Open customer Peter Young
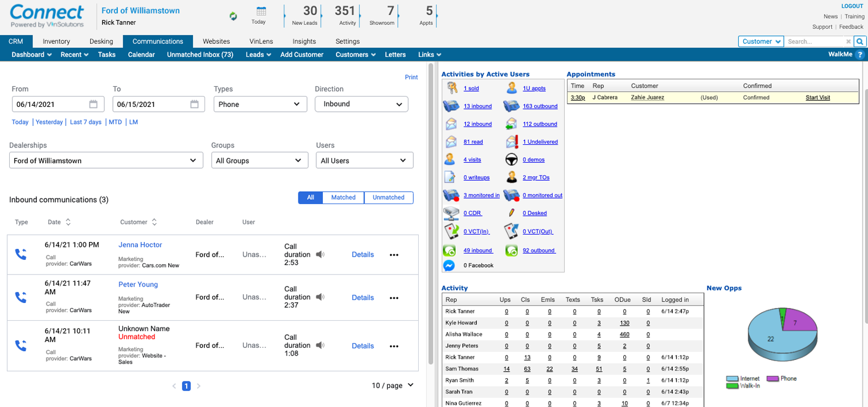868x407 pixels. click(x=138, y=284)
